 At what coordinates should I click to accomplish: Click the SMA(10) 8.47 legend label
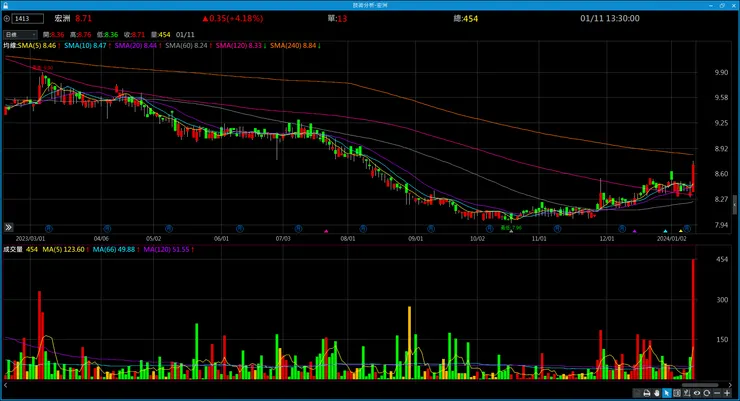tap(85, 46)
